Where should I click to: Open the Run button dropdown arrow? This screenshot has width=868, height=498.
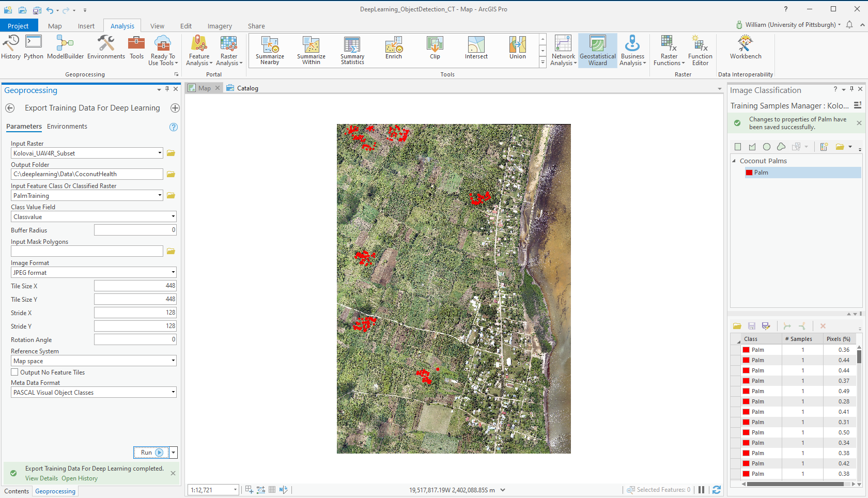[174, 453]
